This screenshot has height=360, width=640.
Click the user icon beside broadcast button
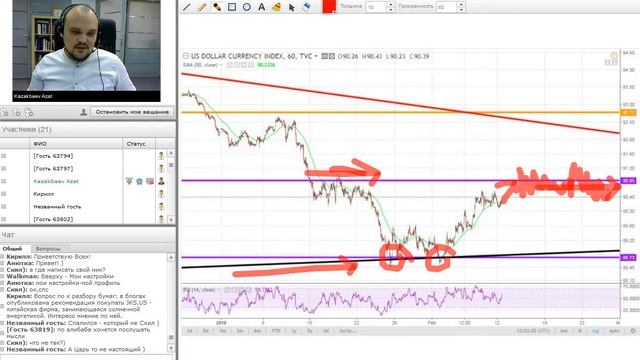[83, 112]
